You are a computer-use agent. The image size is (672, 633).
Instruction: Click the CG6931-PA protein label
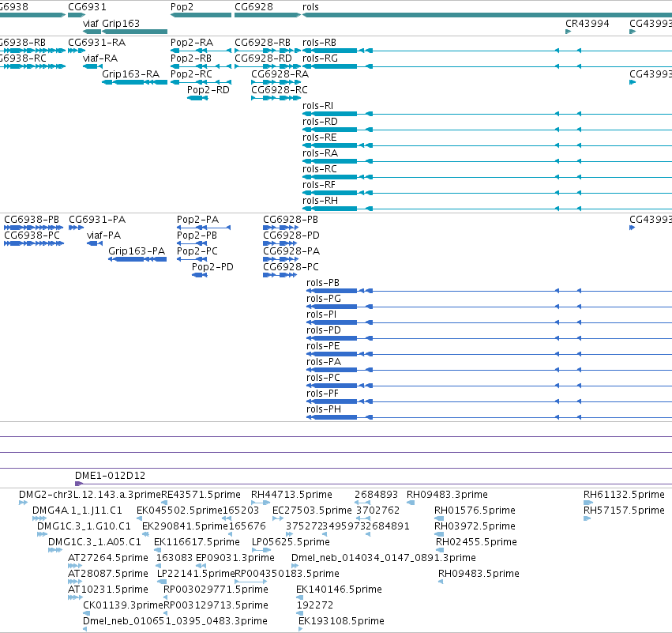97,220
